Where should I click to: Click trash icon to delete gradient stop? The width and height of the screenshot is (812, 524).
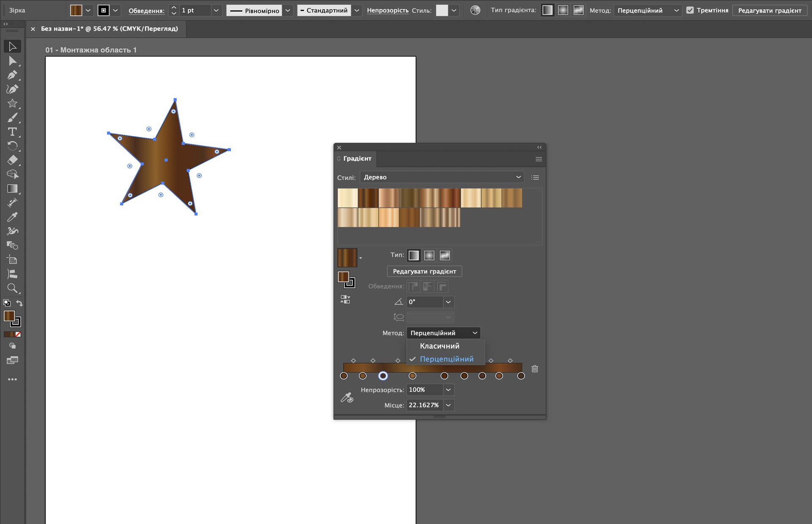point(535,369)
